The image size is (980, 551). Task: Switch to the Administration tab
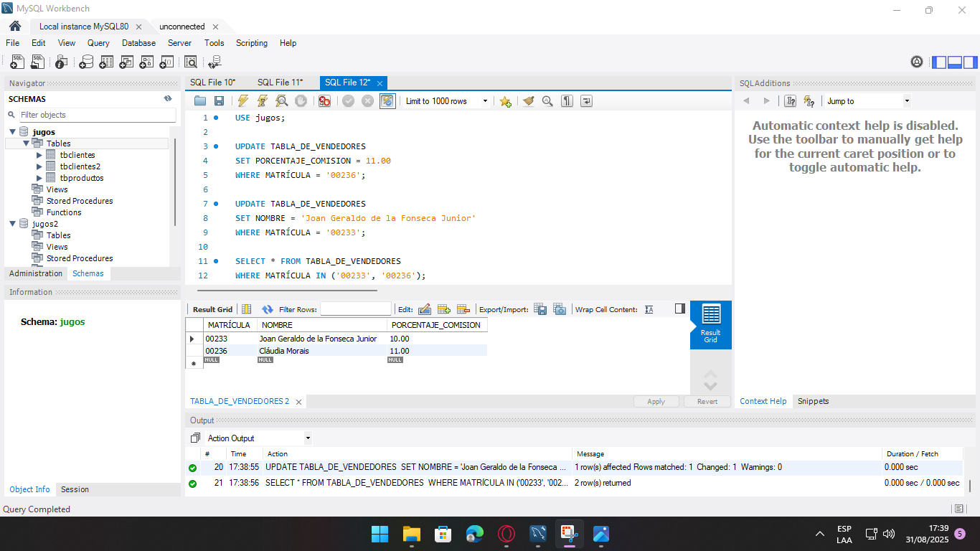tap(36, 273)
